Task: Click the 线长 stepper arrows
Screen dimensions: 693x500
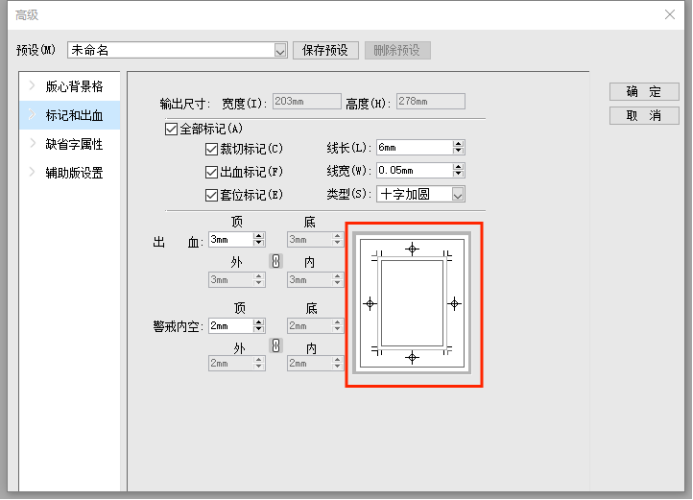Action: click(458, 147)
